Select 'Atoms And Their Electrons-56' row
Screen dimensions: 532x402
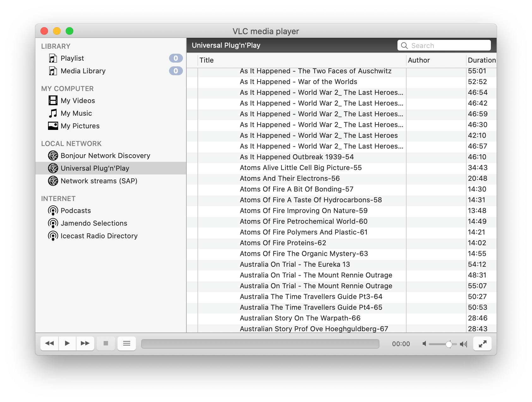(342, 179)
